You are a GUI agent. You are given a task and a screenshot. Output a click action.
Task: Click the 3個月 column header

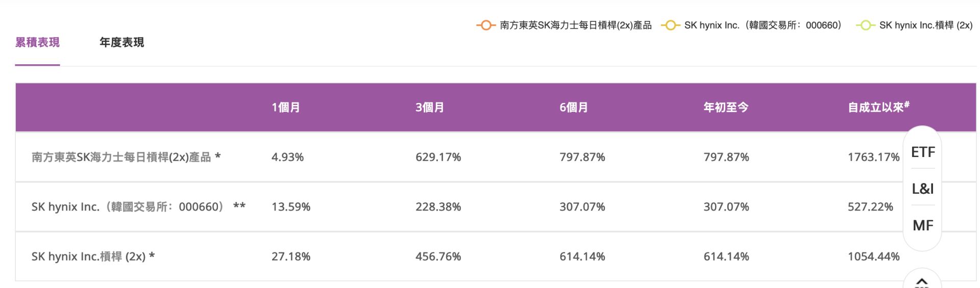click(430, 108)
